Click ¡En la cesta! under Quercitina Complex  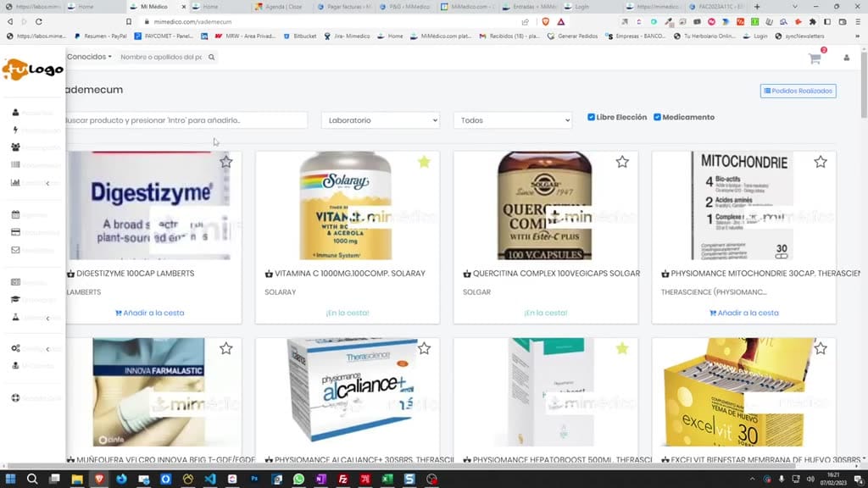545,313
